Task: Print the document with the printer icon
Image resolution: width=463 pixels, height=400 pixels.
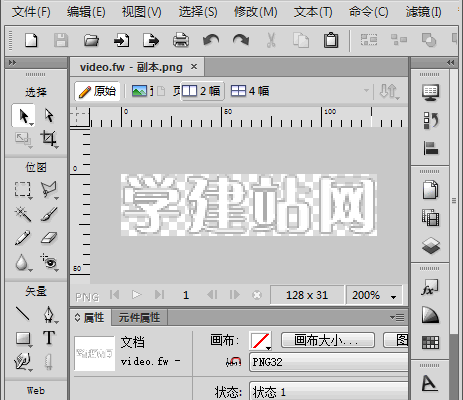Action: (x=181, y=40)
